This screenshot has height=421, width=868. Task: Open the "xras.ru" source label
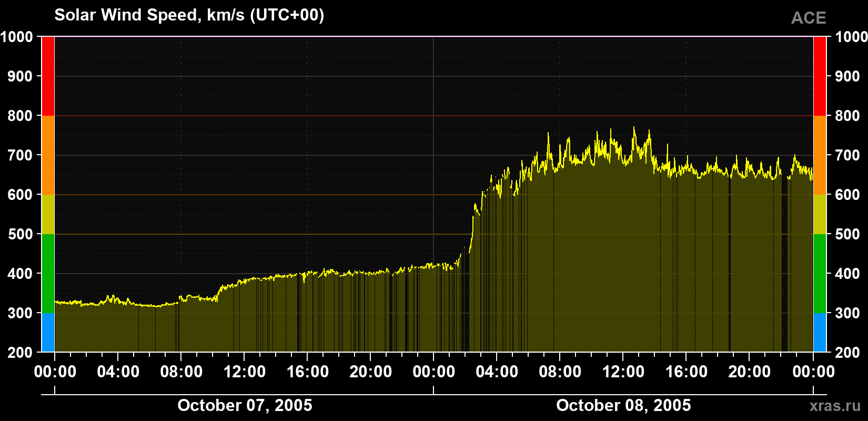(835, 406)
